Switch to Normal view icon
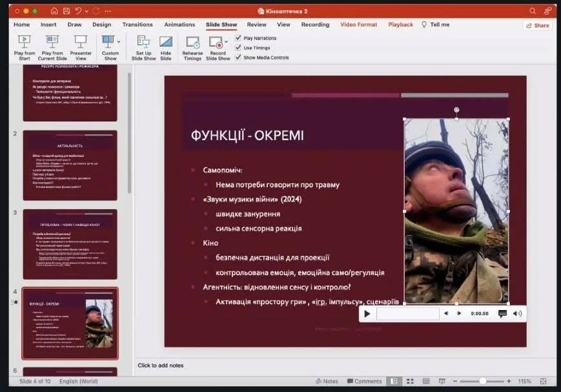Screen dimensions: 561x392 click(394, 381)
